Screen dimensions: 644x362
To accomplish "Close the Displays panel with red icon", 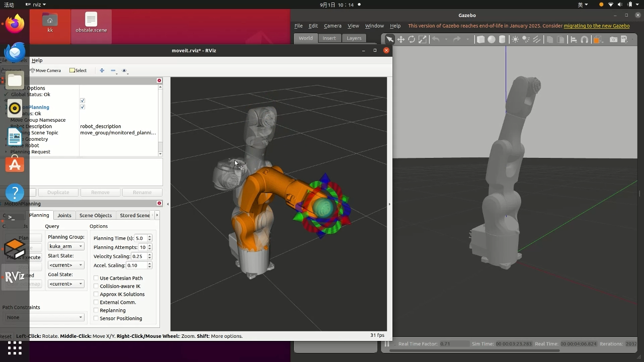I will pyautogui.click(x=159, y=80).
